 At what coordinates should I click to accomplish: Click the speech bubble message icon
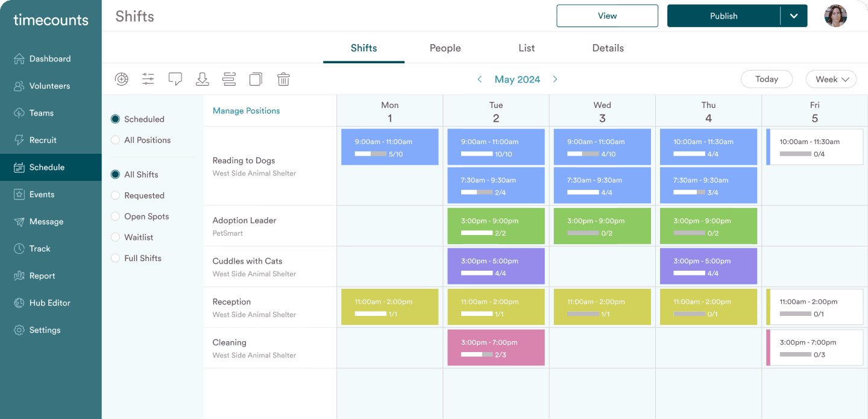[175, 79]
